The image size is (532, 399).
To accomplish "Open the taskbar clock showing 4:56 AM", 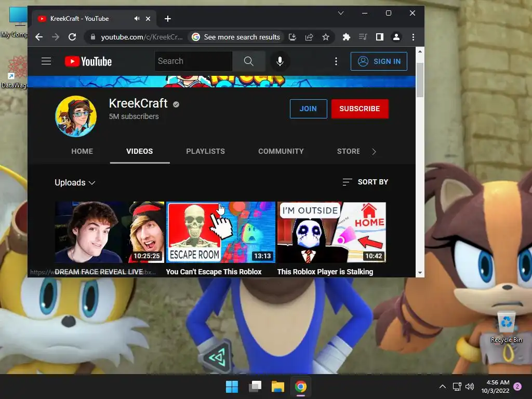I will 495,387.
